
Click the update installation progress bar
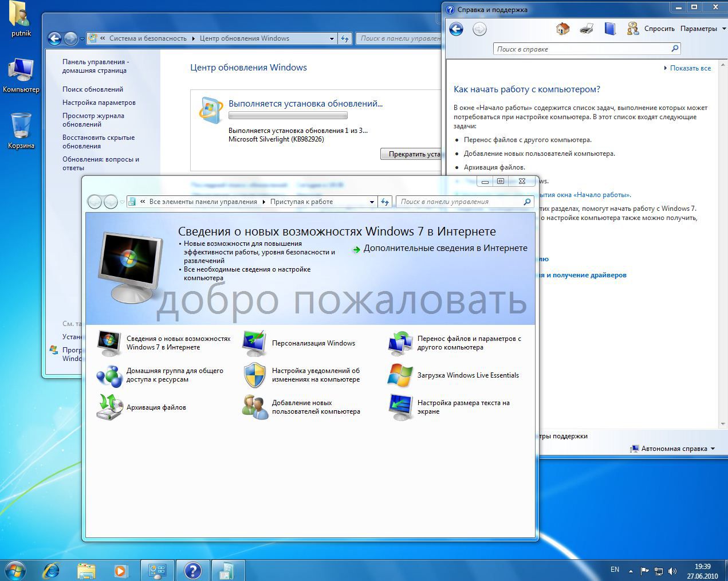click(288, 115)
